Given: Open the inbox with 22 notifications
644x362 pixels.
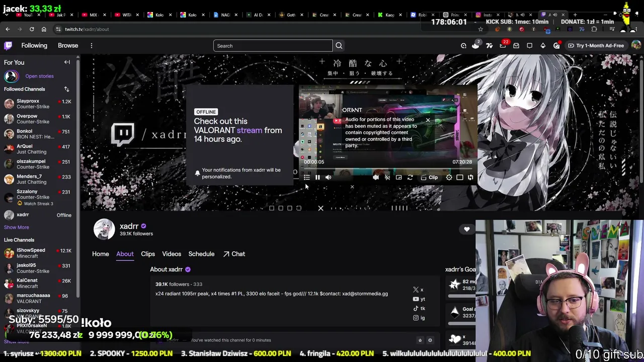Looking at the screenshot, I should pos(503,46).
